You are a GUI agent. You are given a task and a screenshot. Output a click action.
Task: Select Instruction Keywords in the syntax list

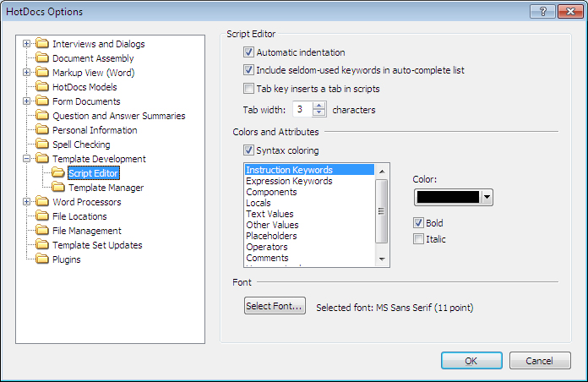tap(309, 170)
